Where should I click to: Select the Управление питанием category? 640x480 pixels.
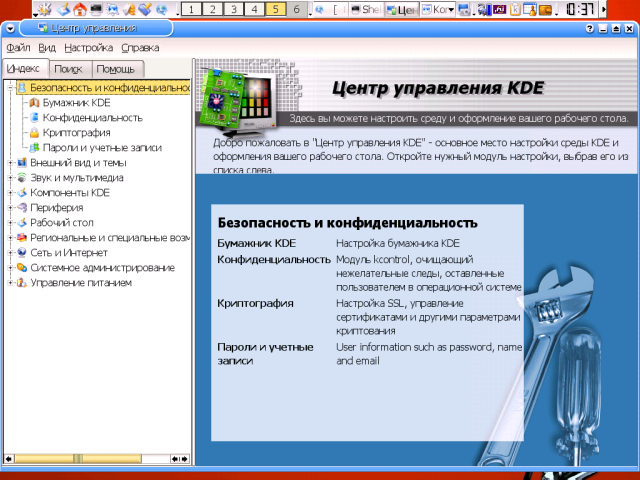[80, 282]
